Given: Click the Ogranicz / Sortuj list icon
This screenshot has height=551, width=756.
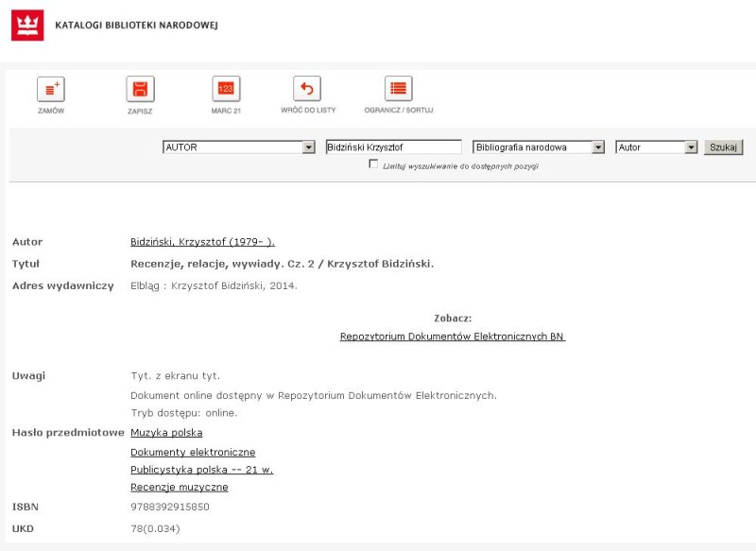Looking at the screenshot, I should [398, 89].
